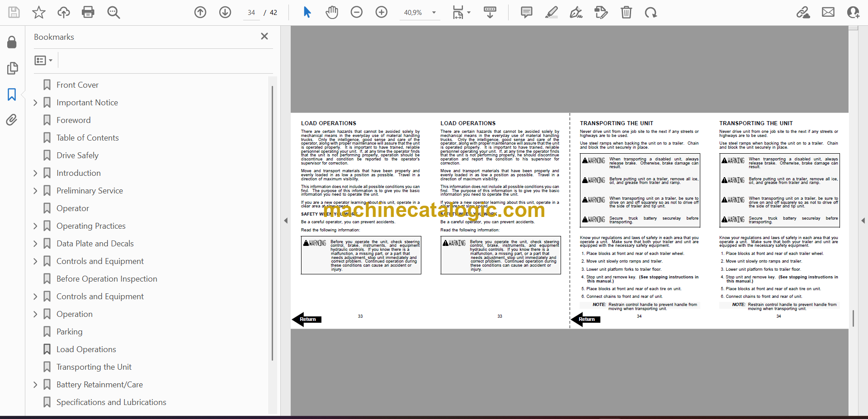
Task: Expand the right tools pane arrow
Action: [863, 221]
